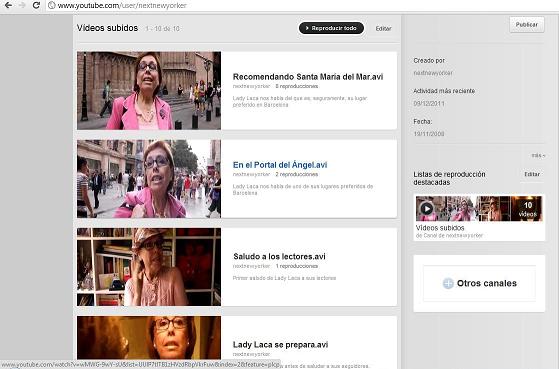Click the 1 - 10 de 10 counter
Screen dimensions: 559x369
pos(162,29)
